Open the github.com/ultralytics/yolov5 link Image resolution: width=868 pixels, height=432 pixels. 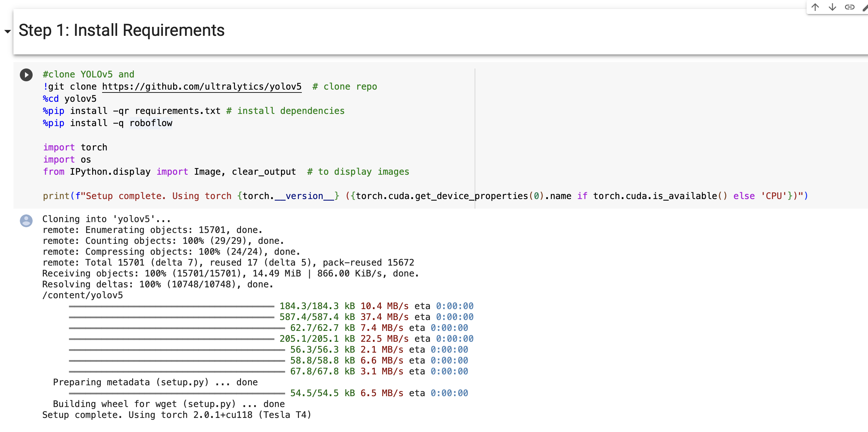pos(202,87)
